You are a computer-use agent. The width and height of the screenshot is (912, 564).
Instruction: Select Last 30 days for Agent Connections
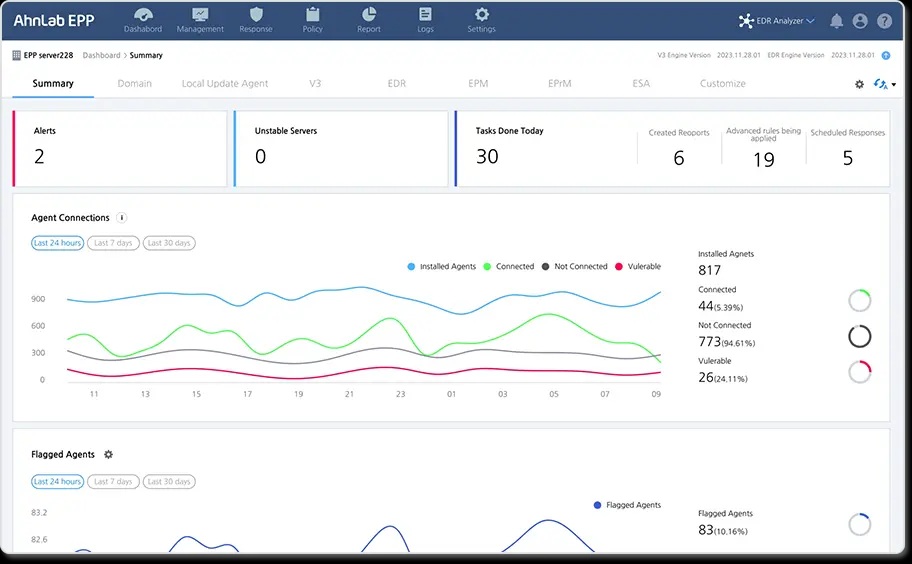click(169, 243)
